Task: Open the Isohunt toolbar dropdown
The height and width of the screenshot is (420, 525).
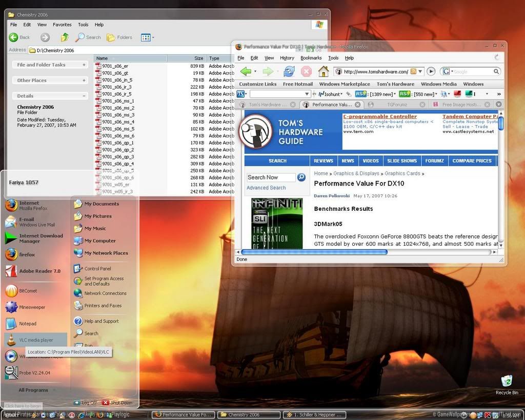Action: [x=331, y=94]
